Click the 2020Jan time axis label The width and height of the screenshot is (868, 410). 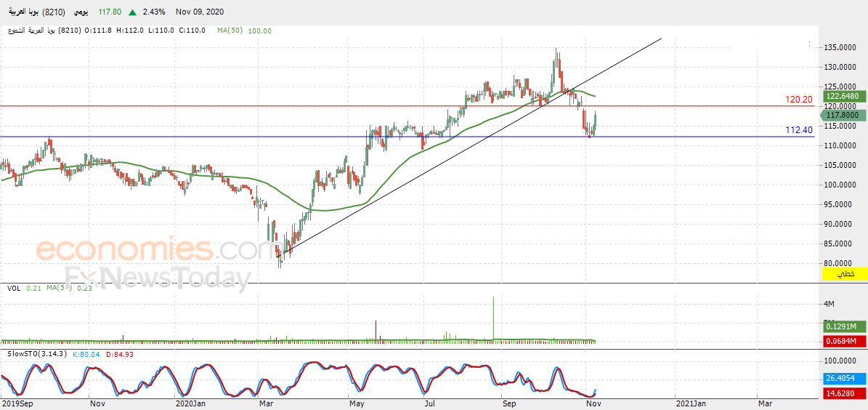[x=189, y=405]
